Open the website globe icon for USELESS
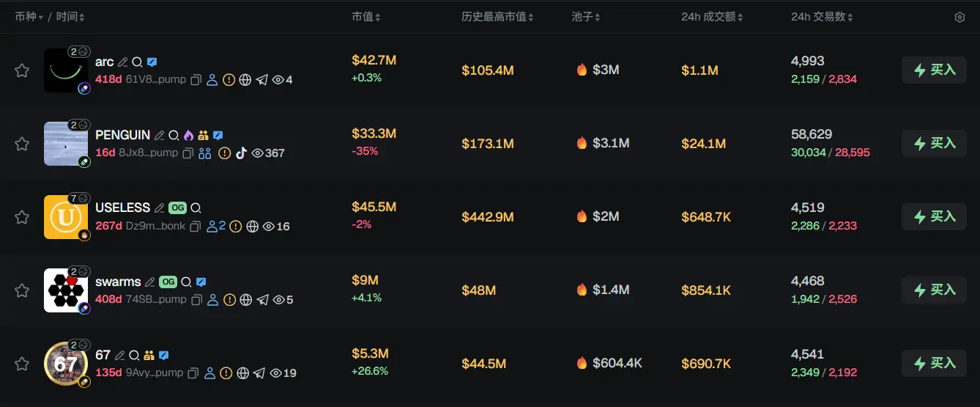 [x=252, y=227]
